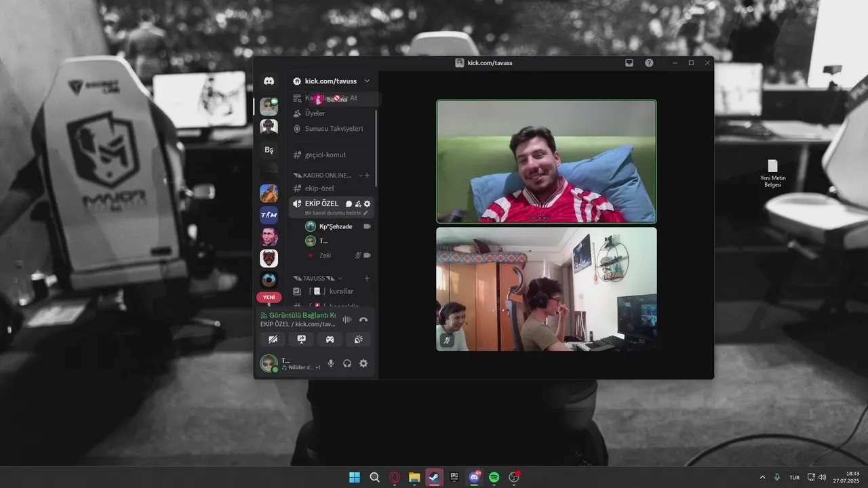
Task: Invite people to EKİP ÖZEL channel
Action: tap(358, 204)
